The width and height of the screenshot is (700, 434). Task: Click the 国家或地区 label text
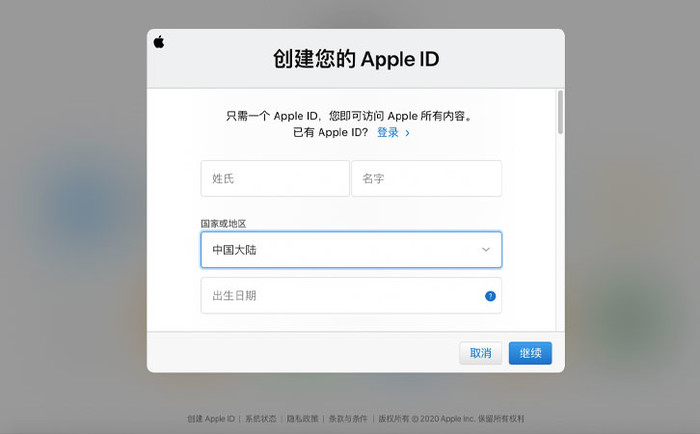223,224
